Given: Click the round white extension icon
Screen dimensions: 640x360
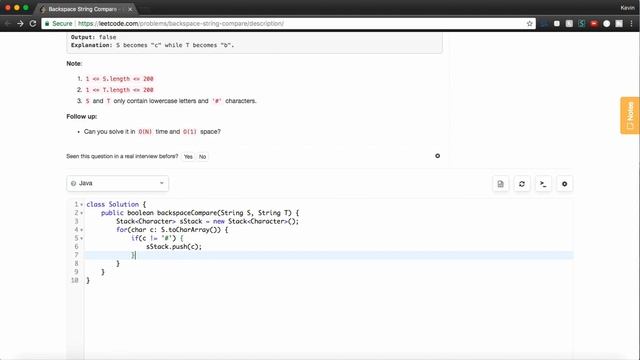Looking at the screenshot, I should point(607,24).
